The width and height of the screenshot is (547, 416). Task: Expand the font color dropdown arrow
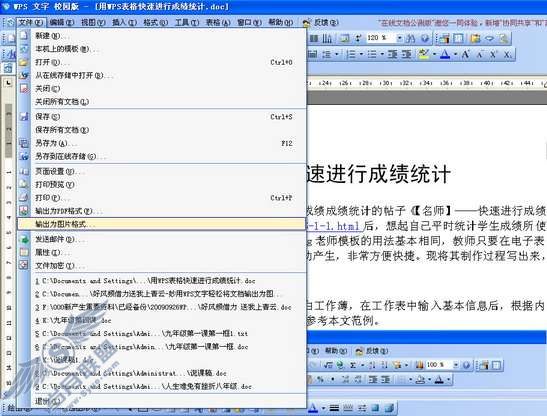click(456, 54)
